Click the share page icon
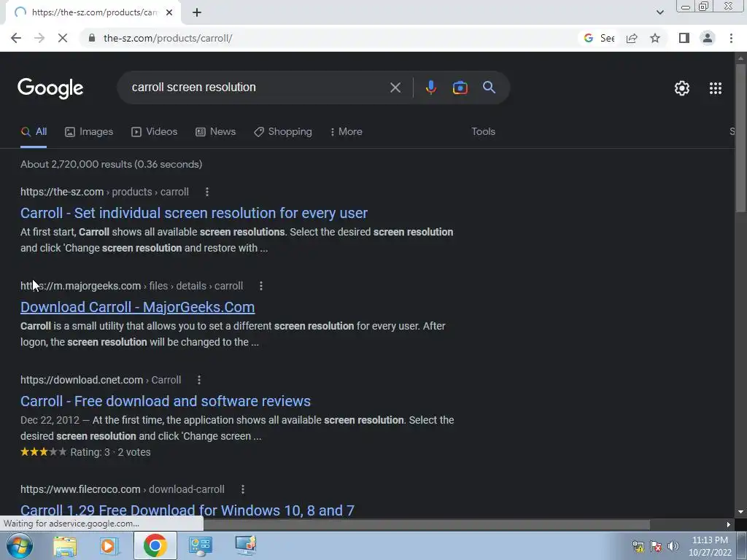 click(632, 38)
